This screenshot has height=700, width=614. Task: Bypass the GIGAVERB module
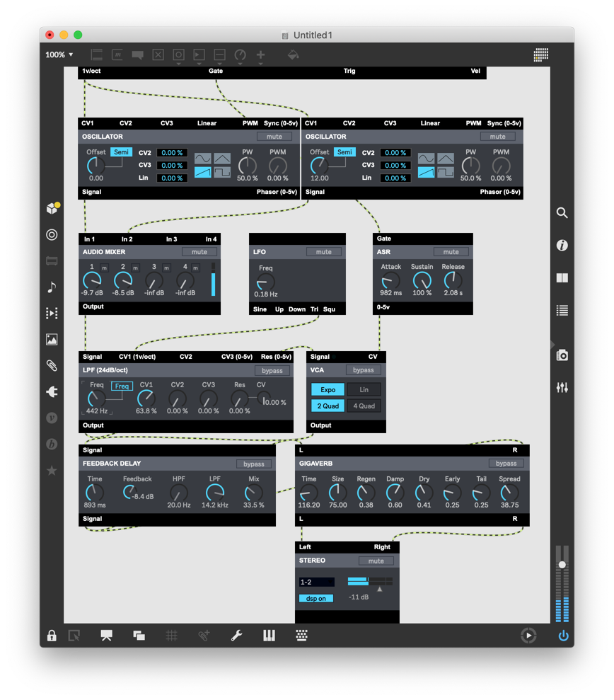point(506,464)
